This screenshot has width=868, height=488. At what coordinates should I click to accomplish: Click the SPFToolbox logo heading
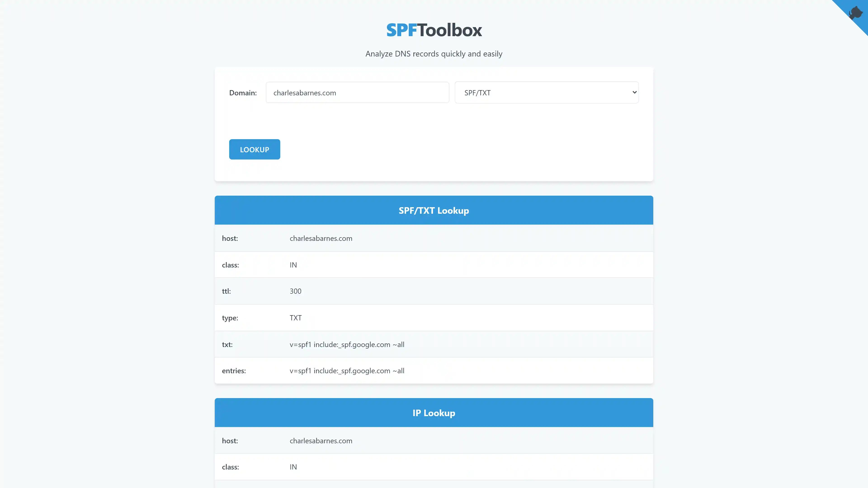434,30
